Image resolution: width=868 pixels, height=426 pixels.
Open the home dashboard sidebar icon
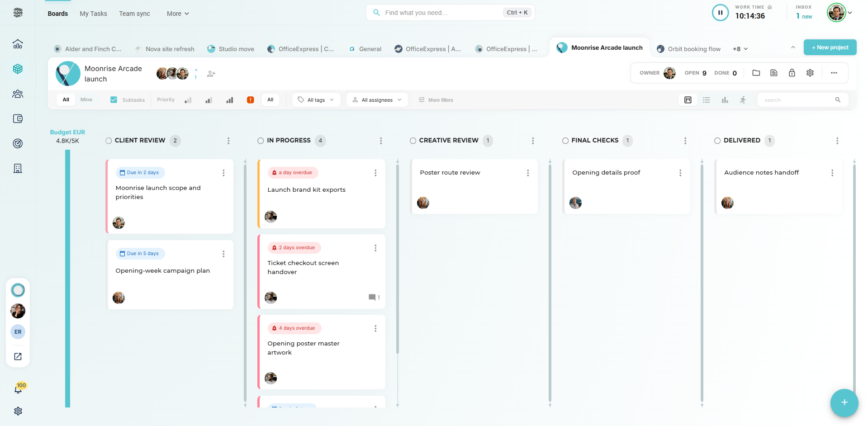(18, 44)
